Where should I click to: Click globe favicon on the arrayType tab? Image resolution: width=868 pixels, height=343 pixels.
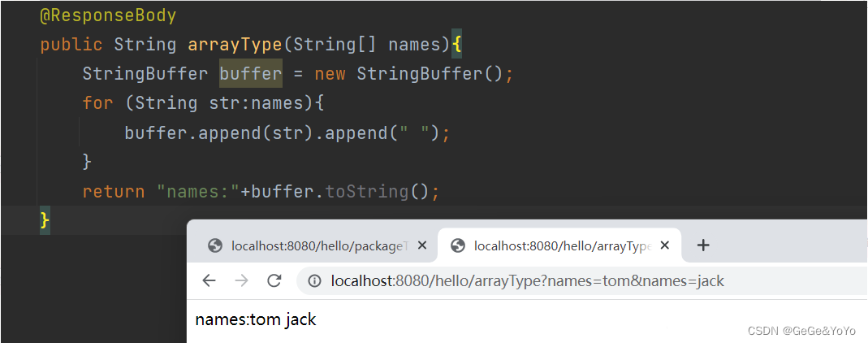click(457, 245)
